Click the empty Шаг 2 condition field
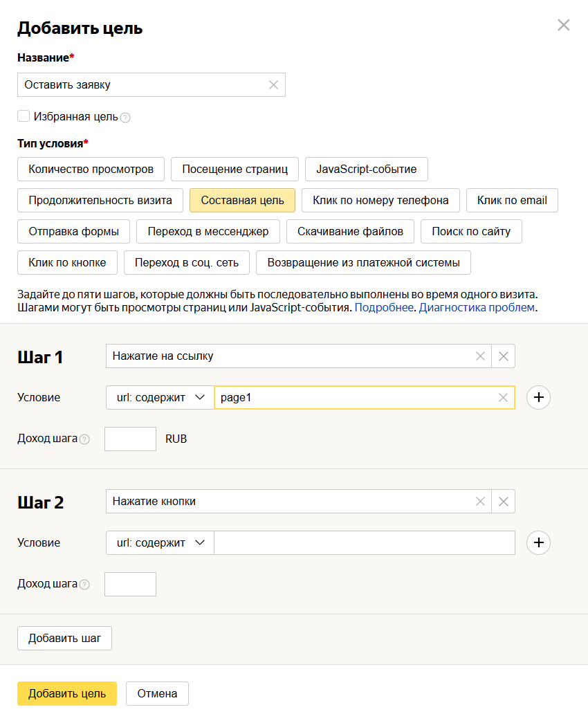 click(365, 543)
